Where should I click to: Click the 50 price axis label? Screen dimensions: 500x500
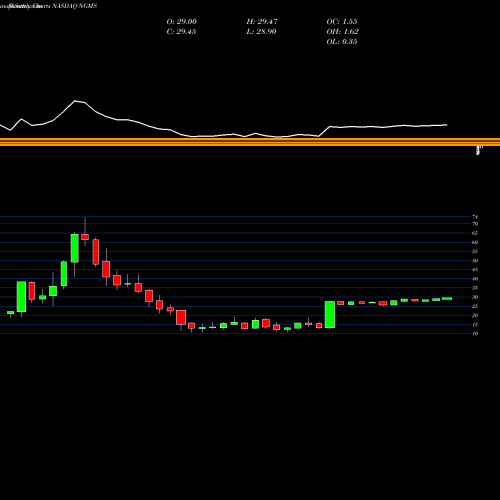[475, 261]
